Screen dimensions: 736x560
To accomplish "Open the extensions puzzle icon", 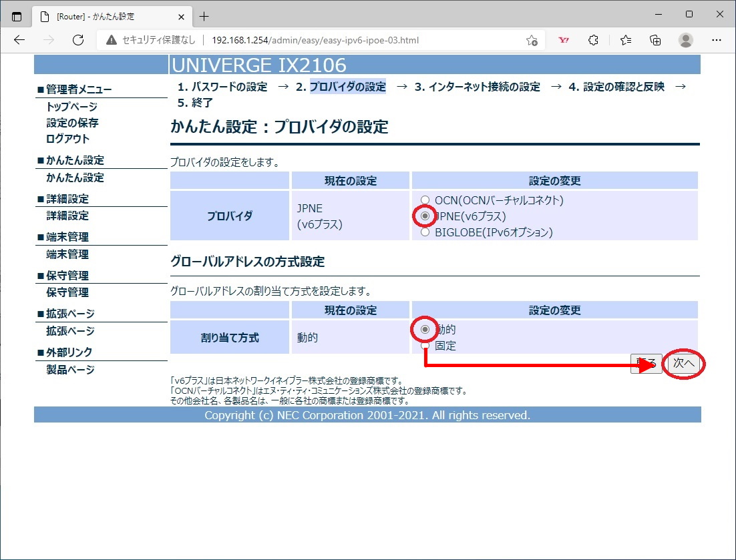I will click(593, 40).
